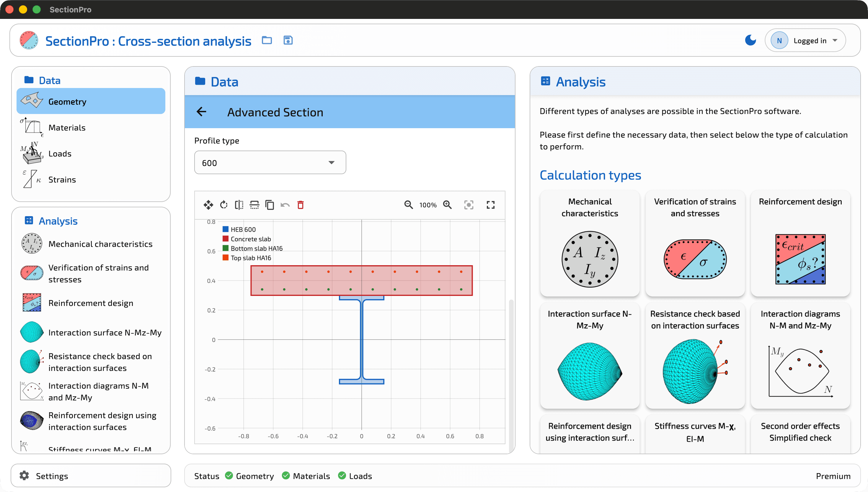The width and height of the screenshot is (868, 492).
Task: Toggle dark mode with the moon icon
Action: click(750, 40)
